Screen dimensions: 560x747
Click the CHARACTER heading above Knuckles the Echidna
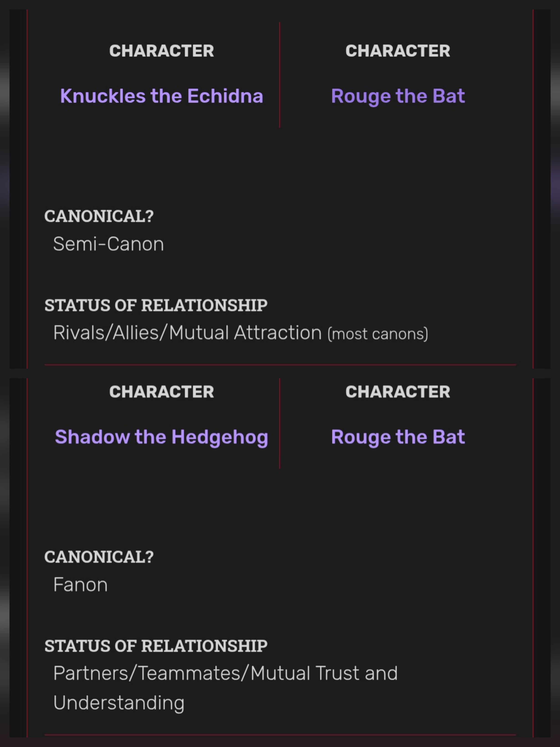coord(161,51)
